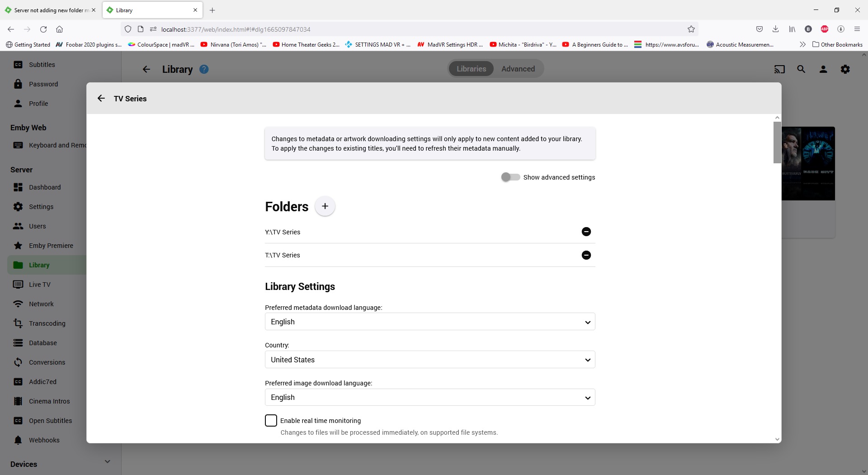The image size is (868, 475).
Task: Click the add folder plus button
Action: pyautogui.click(x=325, y=206)
